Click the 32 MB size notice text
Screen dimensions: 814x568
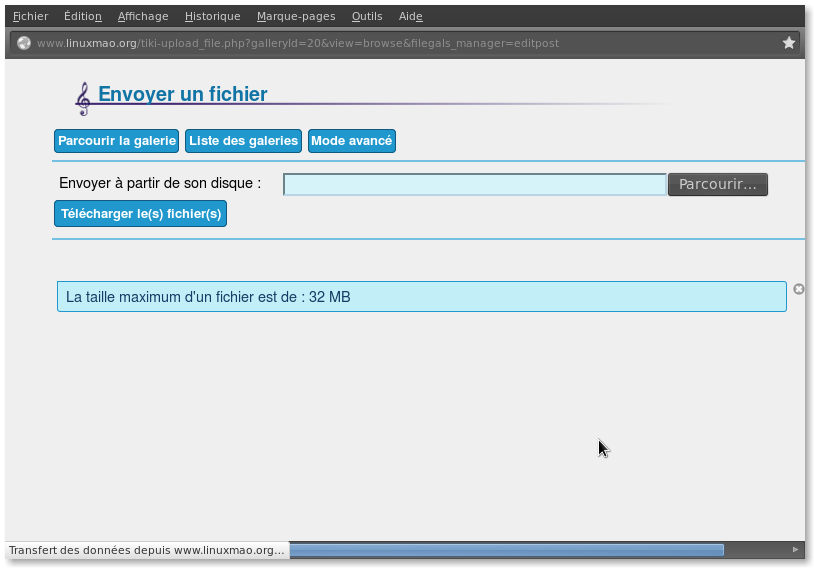(208, 297)
